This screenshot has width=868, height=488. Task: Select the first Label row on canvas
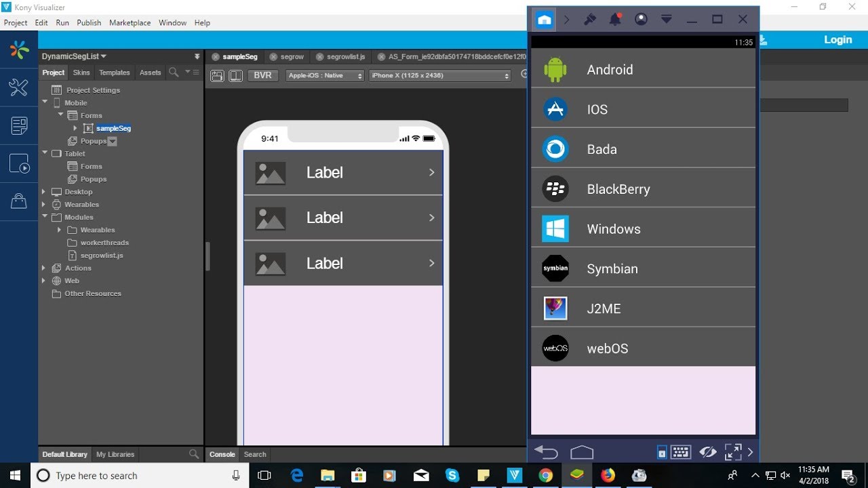tap(343, 172)
